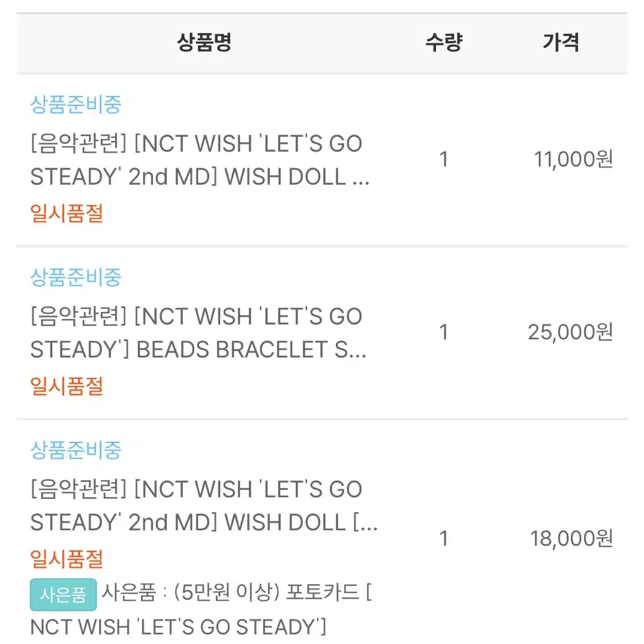Image resolution: width=644 pixels, height=644 pixels.
Task: Click the 11,000원 price
Action: click(573, 160)
